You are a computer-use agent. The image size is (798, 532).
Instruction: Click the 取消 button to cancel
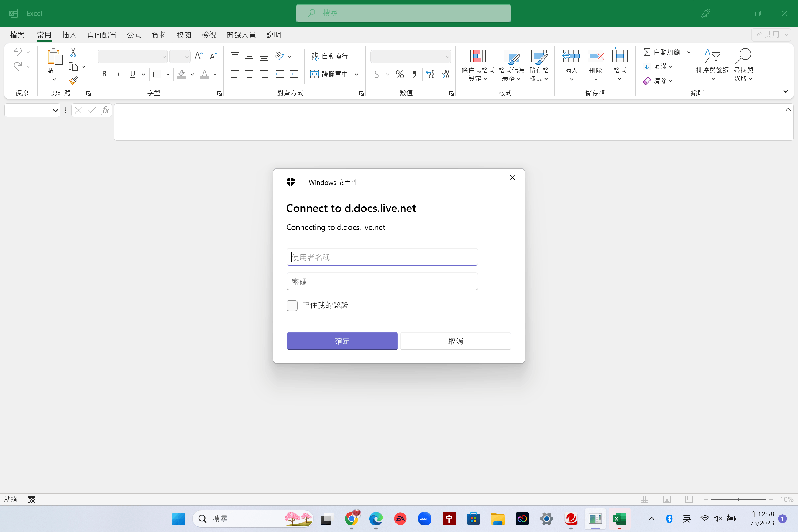455,341
